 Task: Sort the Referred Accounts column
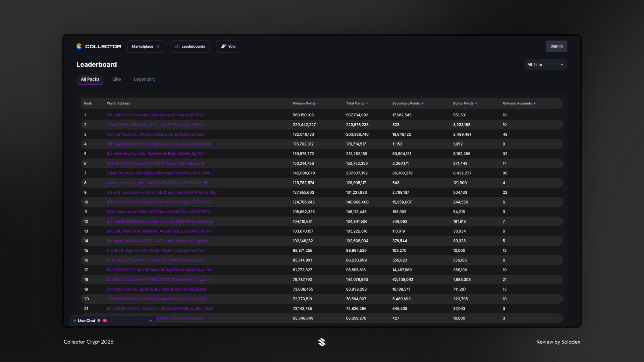tap(535, 104)
